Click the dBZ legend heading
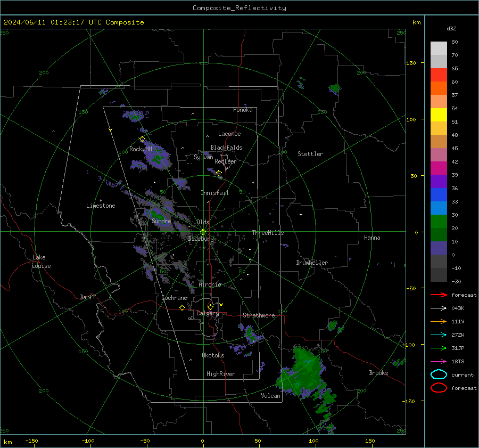This screenshot has height=448, width=479. click(451, 29)
